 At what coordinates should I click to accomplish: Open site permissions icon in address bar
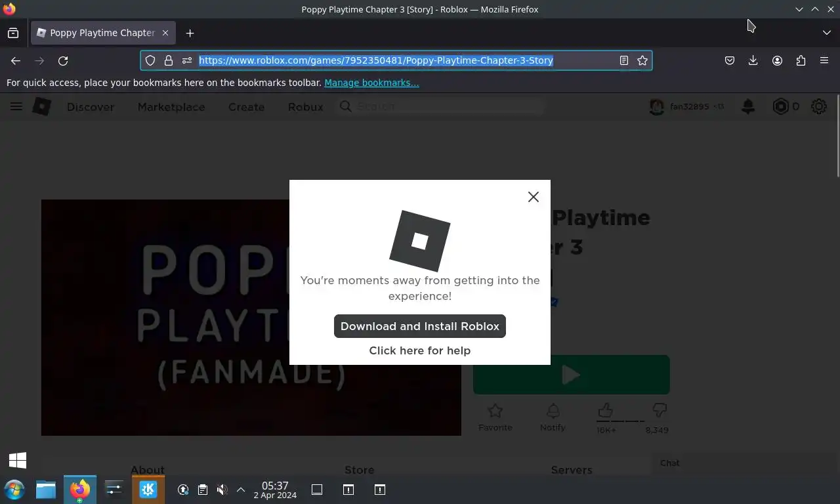click(x=187, y=60)
